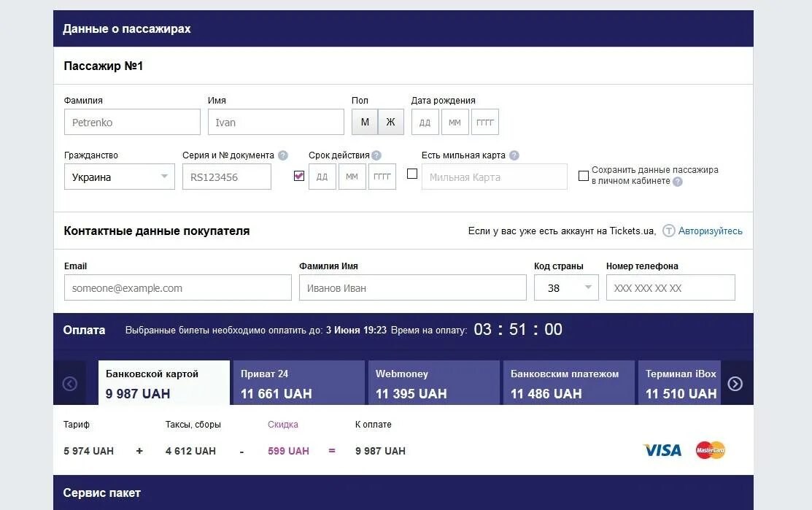Click the Скидка discount label
The image size is (812, 510).
[283, 425]
